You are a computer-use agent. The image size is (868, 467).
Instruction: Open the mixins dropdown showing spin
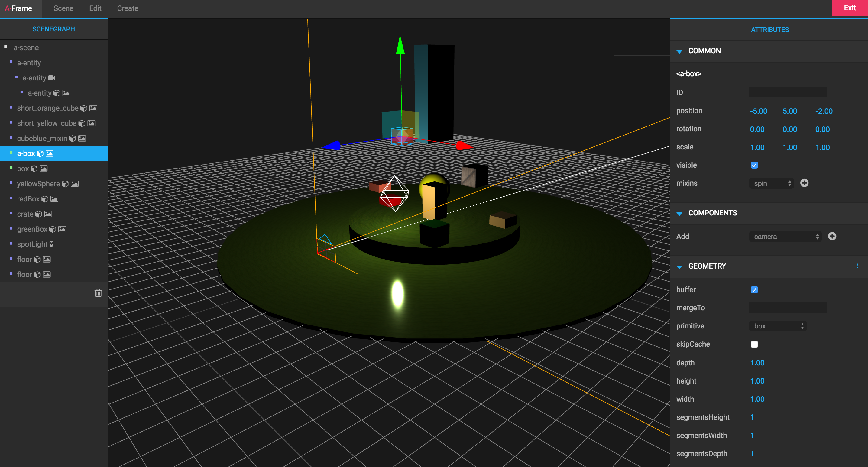coord(771,183)
